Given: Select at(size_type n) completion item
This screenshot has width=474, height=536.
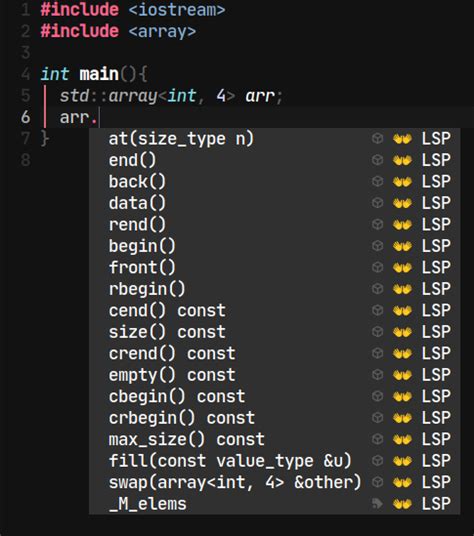Looking at the screenshot, I should coord(274,139).
